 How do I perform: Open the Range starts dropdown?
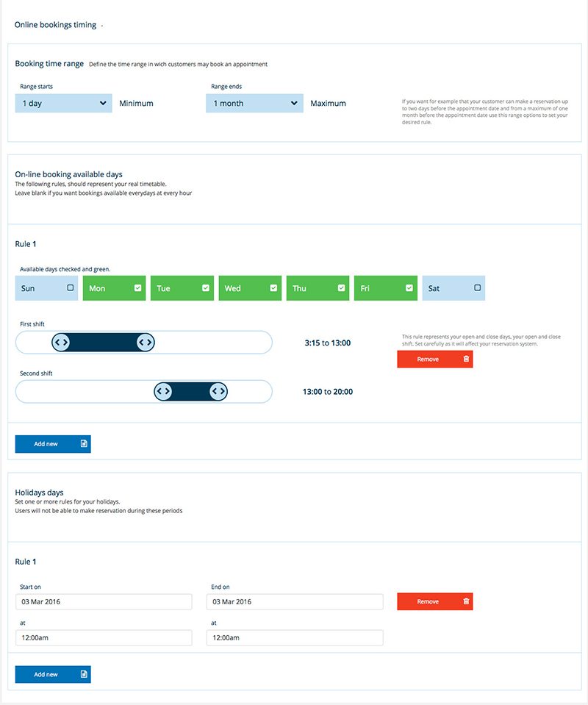coord(63,104)
